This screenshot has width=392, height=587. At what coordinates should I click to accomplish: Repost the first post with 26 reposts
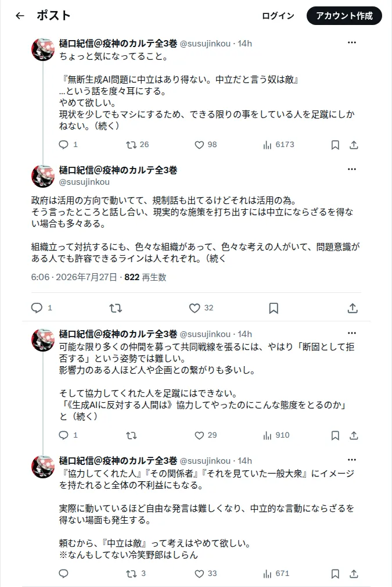pos(137,145)
